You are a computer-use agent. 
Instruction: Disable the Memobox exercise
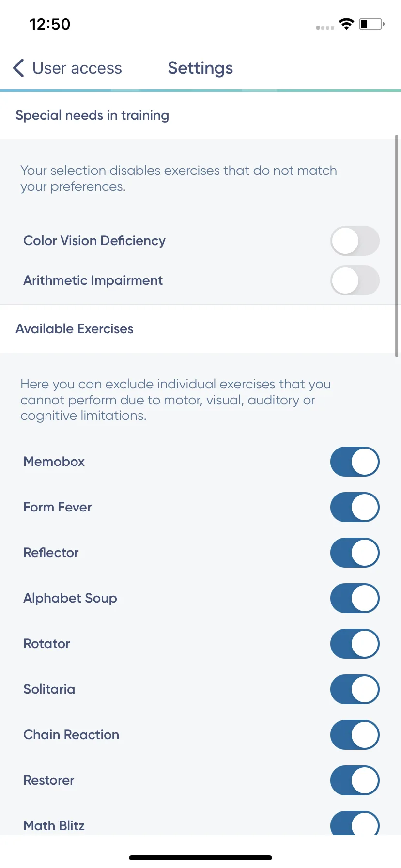tap(355, 462)
